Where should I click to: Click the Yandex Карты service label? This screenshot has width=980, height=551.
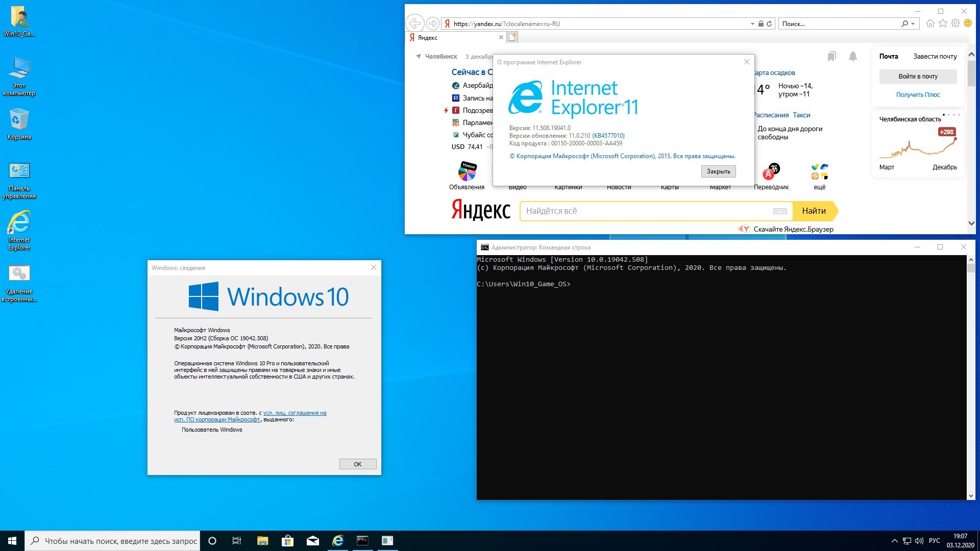tap(670, 187)
